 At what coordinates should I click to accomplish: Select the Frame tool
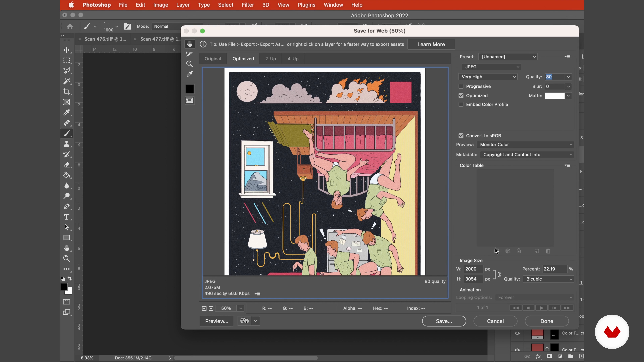[x=67, y=102]
